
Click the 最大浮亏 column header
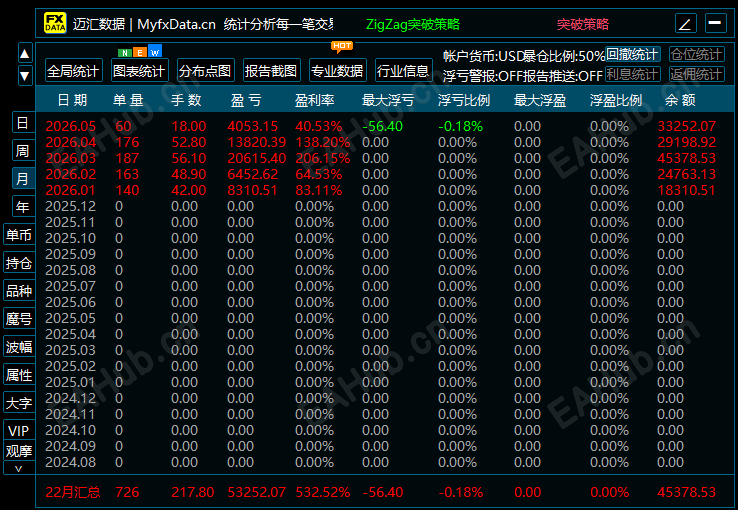click(388, 100)
